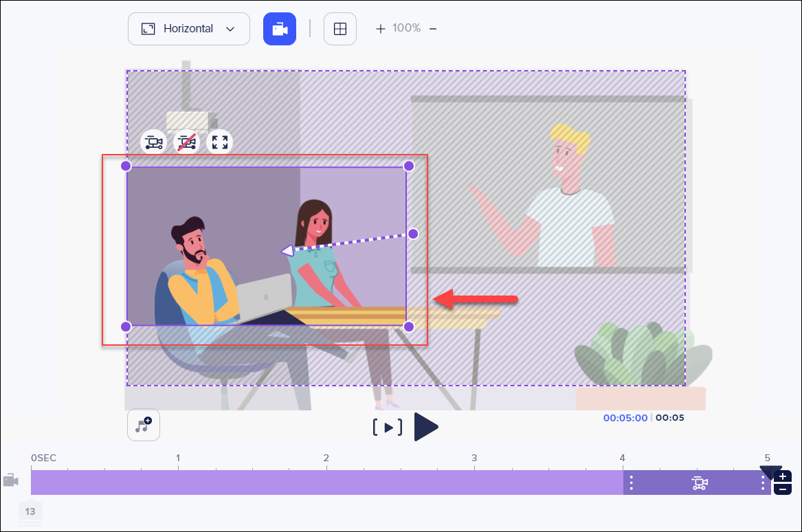This screenshot has width=802, height=532.
Task: Open the Horizontal aspect ratio dropdown
Action: (x=188, y=29)
